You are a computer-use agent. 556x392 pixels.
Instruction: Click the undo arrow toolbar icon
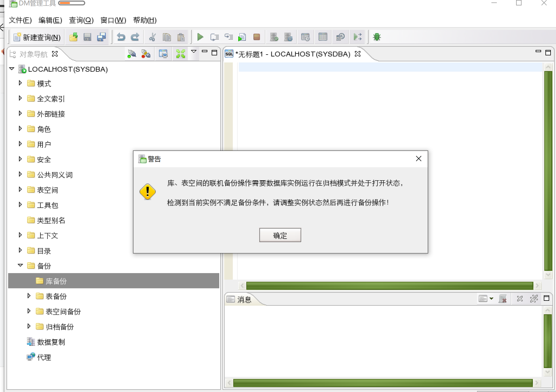point(121,37)
